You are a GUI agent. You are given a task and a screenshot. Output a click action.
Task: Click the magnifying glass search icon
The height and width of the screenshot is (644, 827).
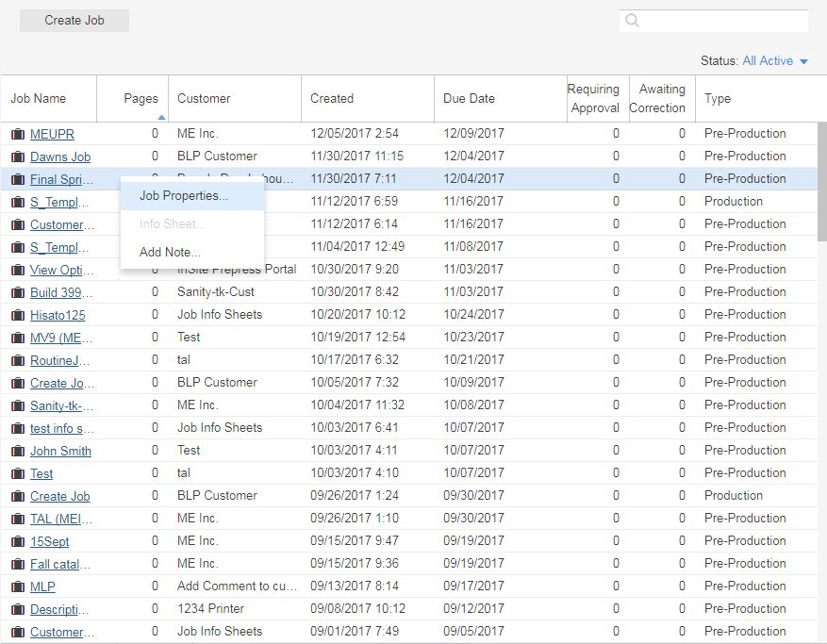633,21
